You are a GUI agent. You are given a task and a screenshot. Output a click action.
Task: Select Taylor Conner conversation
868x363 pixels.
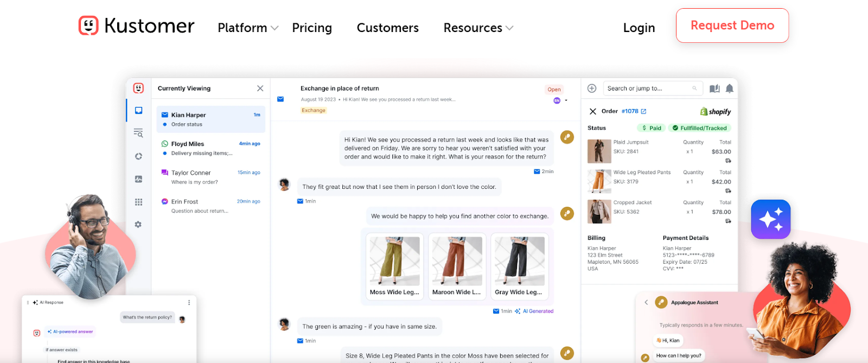pos(211,177)
